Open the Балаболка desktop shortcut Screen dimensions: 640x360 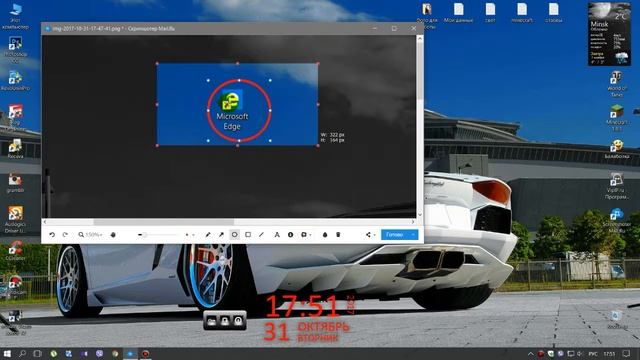pyautogui.click(x=616, y=149)
